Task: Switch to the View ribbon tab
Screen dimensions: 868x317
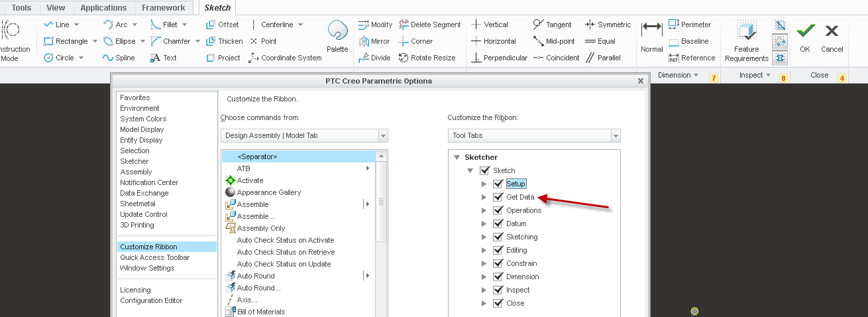Action: (x=56, y=8)
